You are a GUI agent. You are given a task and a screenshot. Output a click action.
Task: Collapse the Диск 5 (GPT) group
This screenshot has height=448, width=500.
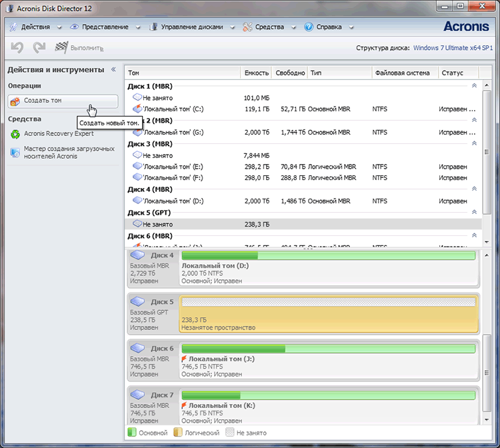coord(474,212)
